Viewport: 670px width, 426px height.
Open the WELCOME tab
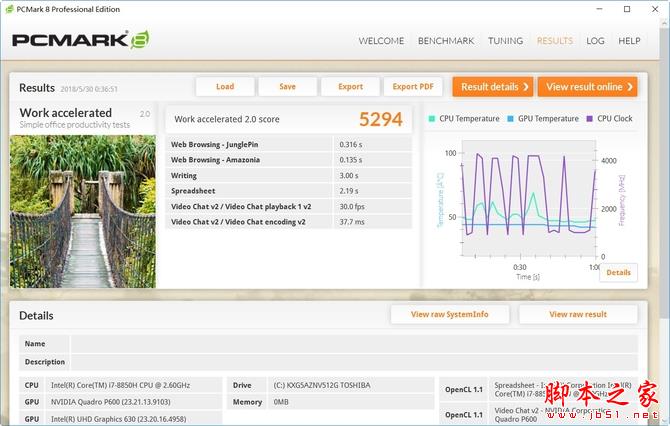click(x=381, y=41)
